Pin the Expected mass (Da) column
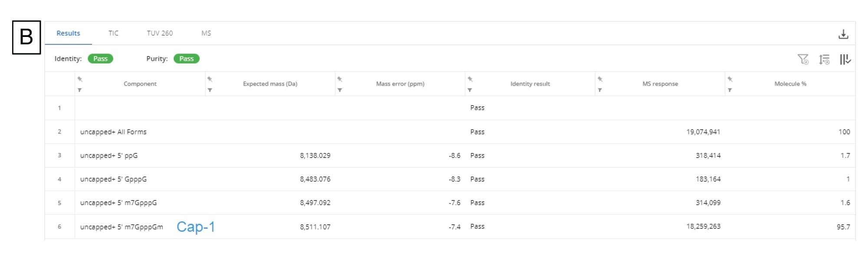The image size is (868, 266). coord(210,79)
